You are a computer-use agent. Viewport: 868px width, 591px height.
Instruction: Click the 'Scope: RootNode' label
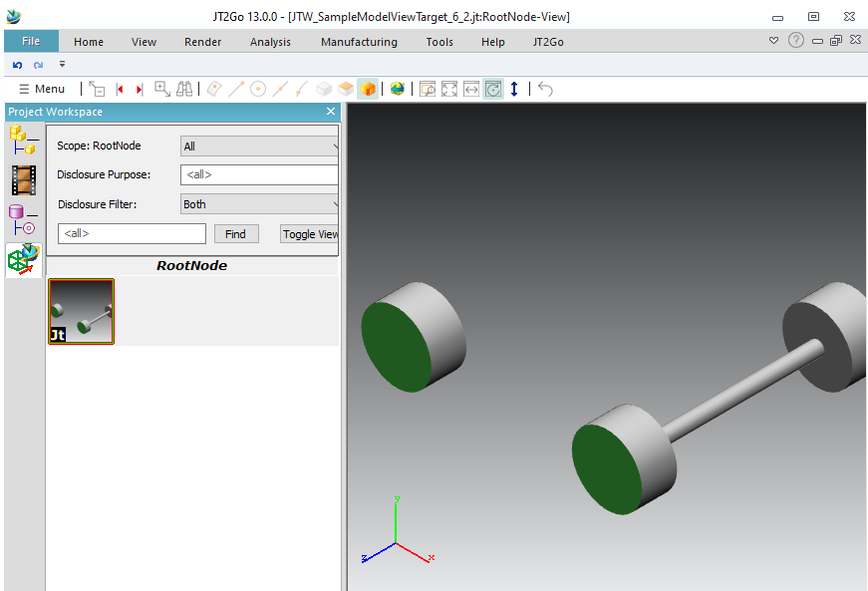[99, 146]
